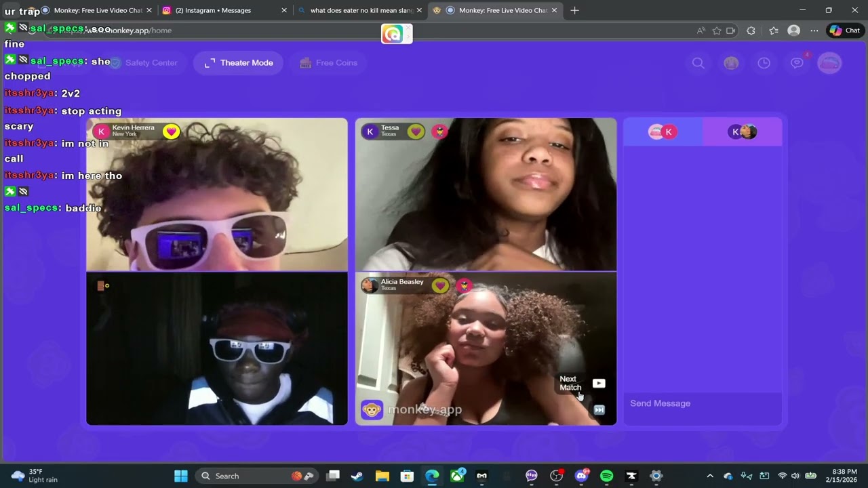Click the camera permission icon in address bar
Image resolution: width=868 pixels, height=488 pixels.
731,30
